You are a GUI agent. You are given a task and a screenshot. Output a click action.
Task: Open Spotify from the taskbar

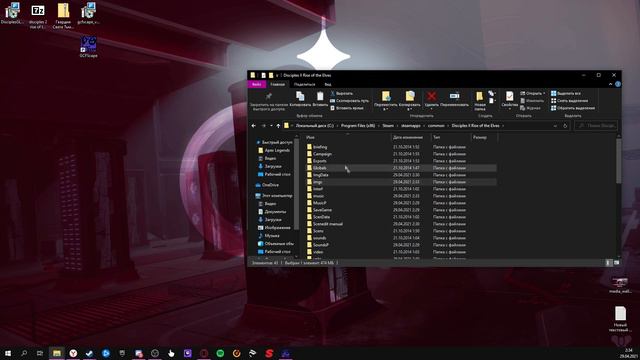(220, 353)
